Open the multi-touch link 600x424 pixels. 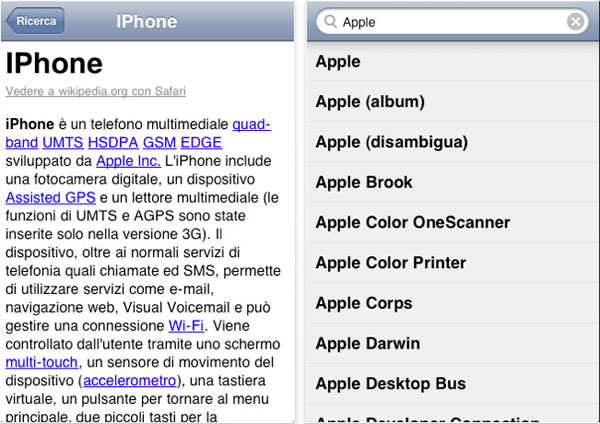pyautogui.click(x=42, y=362)
